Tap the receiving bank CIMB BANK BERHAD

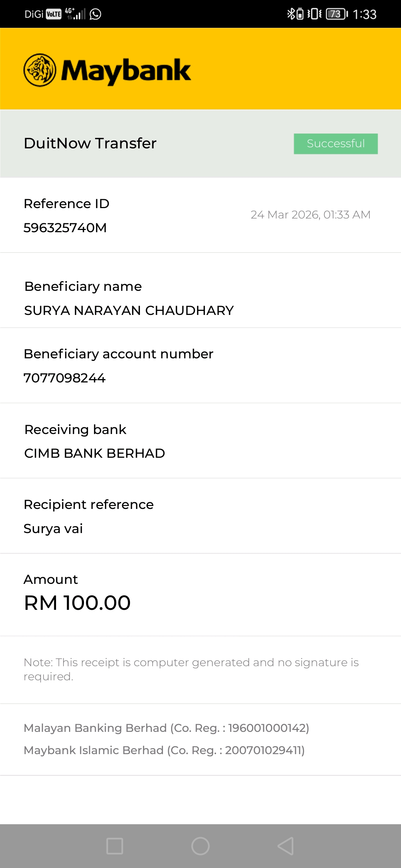[95, 453]
